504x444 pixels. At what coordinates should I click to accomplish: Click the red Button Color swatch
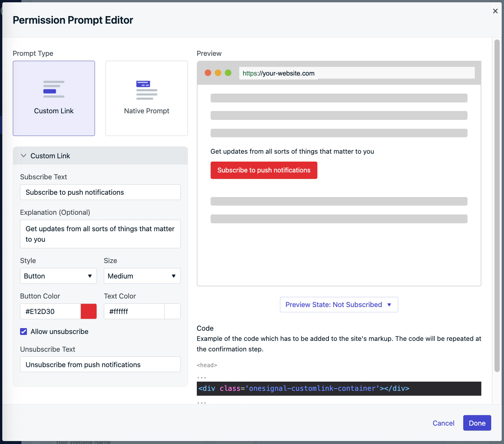[88, 311]
